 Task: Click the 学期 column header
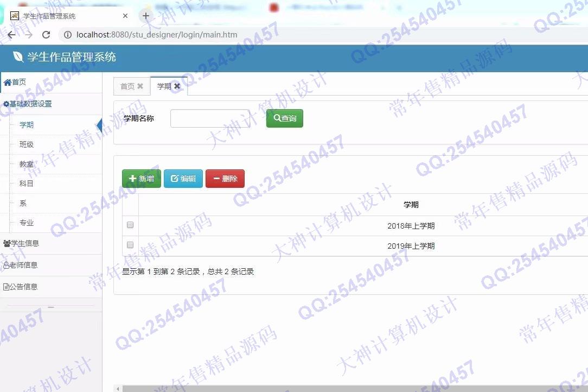(411, 205)
